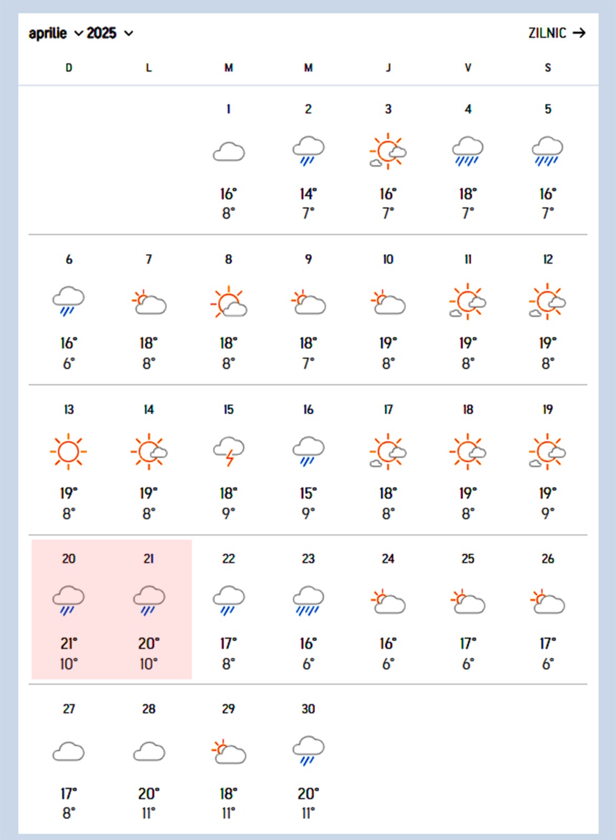Select day 26 in the calendar

547,559
